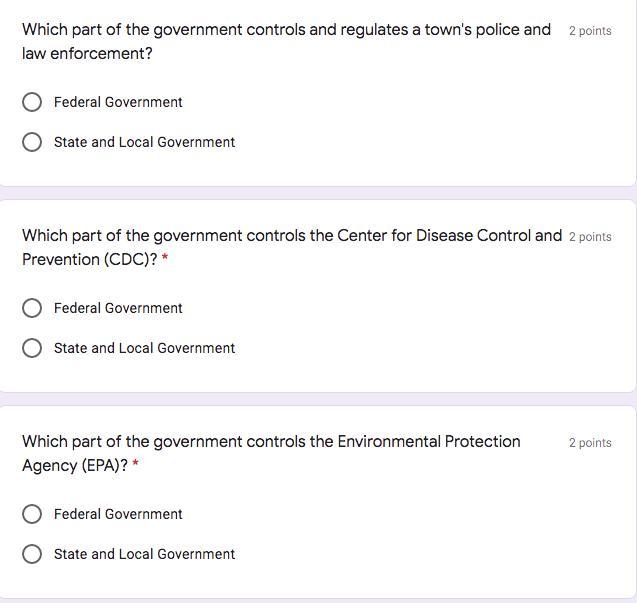The height and width of the screenshot is (603, 637).
Task: Click the '2 points' label of EPA question
Action: pyautogui.click(x=590, y=443)
